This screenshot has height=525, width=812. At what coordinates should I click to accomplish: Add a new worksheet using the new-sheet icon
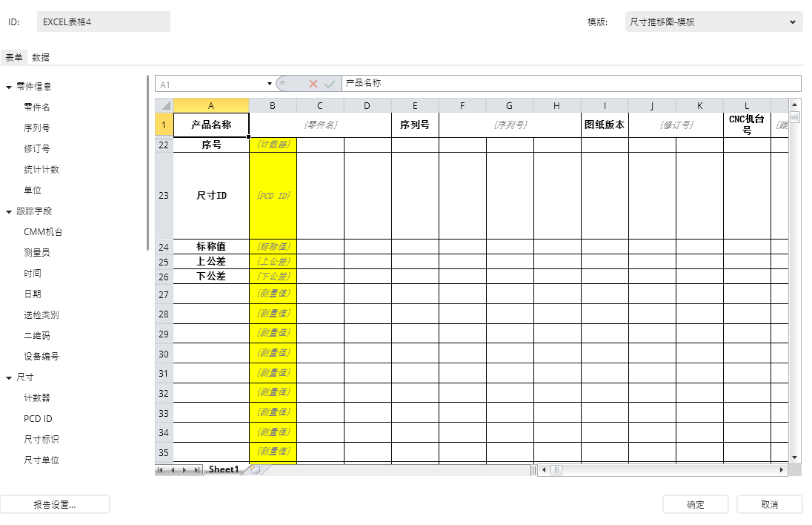[x=256, y=470]
